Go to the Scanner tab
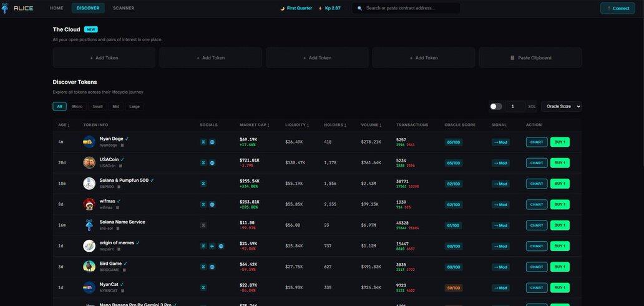The image size is (644, 306). click(124, 8)
